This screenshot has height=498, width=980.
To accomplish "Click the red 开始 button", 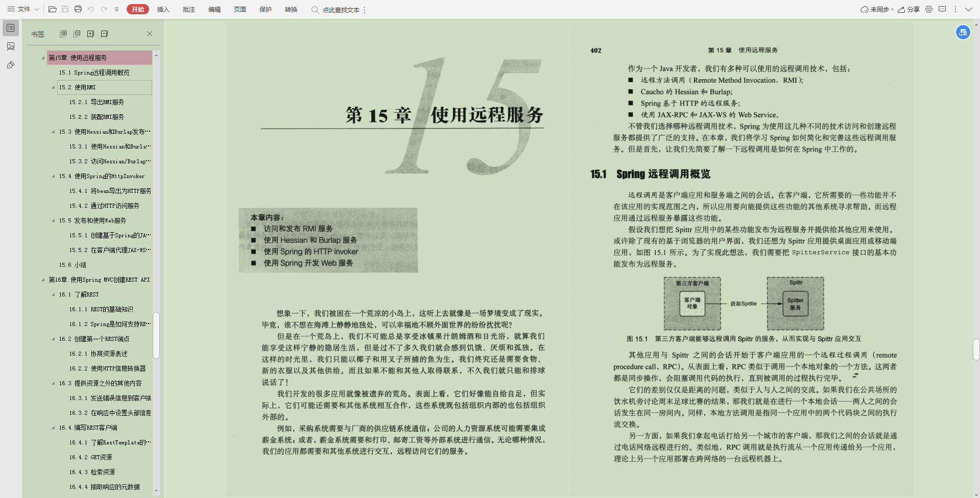I will [x=138, y=9].
